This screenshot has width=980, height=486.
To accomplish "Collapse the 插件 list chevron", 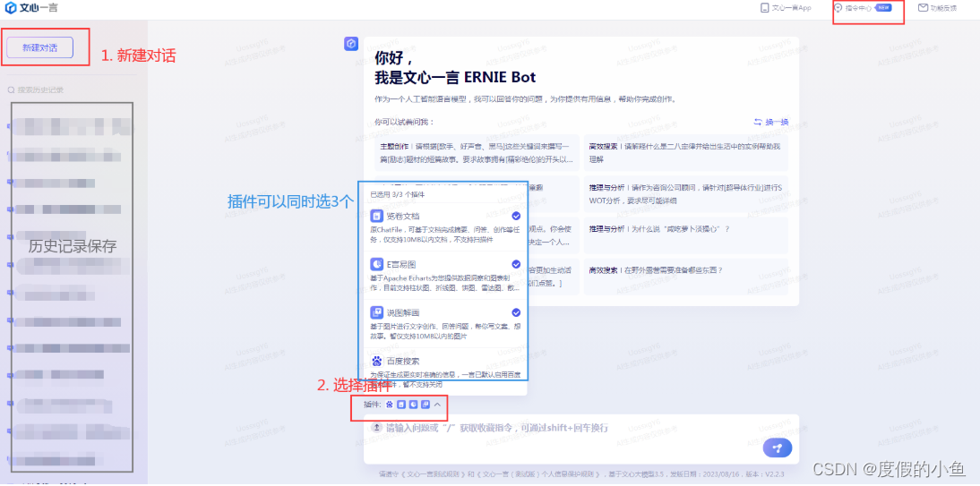I will coord(437,405).
